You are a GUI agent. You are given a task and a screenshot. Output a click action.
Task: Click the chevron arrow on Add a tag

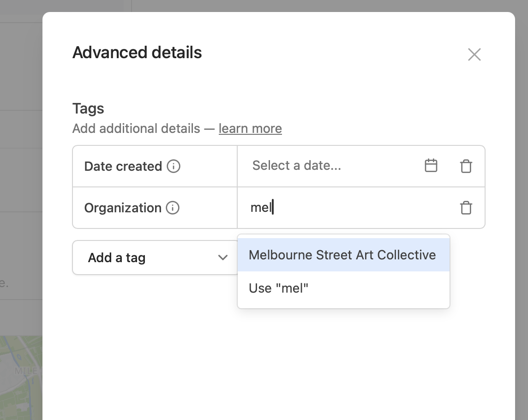[x=223, y=258]
